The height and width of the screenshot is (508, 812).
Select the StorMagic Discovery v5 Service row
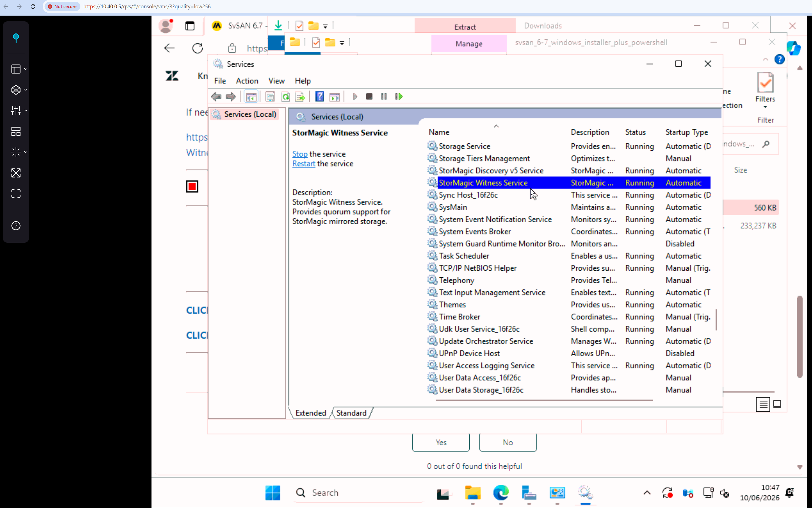coord(569,171)
